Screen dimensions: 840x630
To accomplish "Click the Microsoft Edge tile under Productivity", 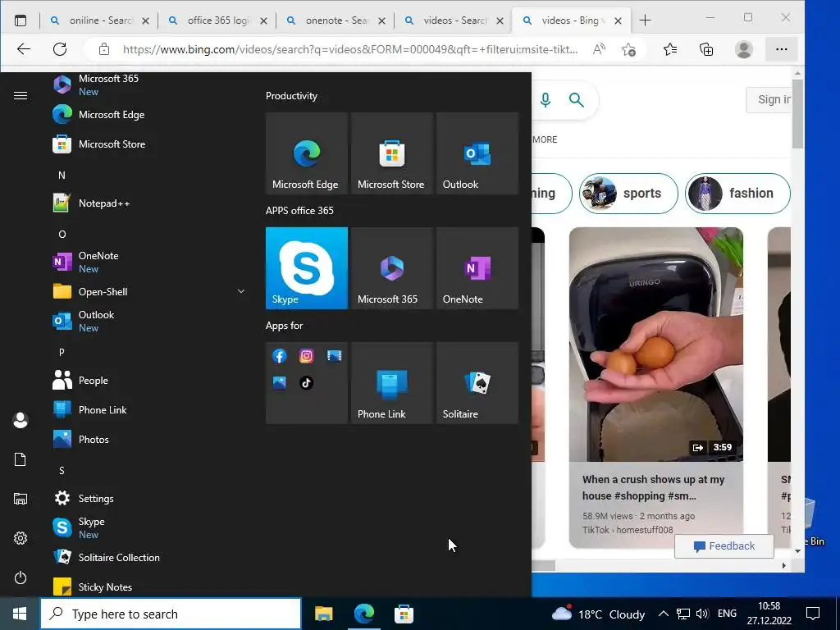I will [x=307, y=153].
